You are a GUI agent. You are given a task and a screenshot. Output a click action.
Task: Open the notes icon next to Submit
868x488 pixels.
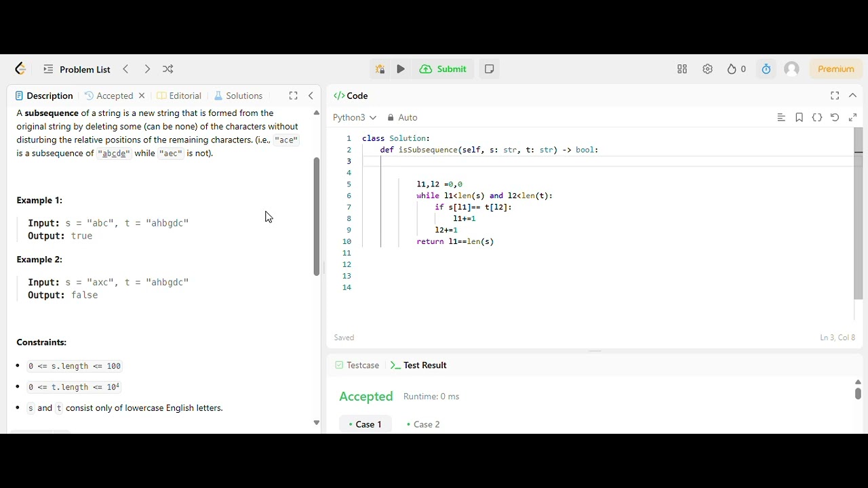pos(489,69)
